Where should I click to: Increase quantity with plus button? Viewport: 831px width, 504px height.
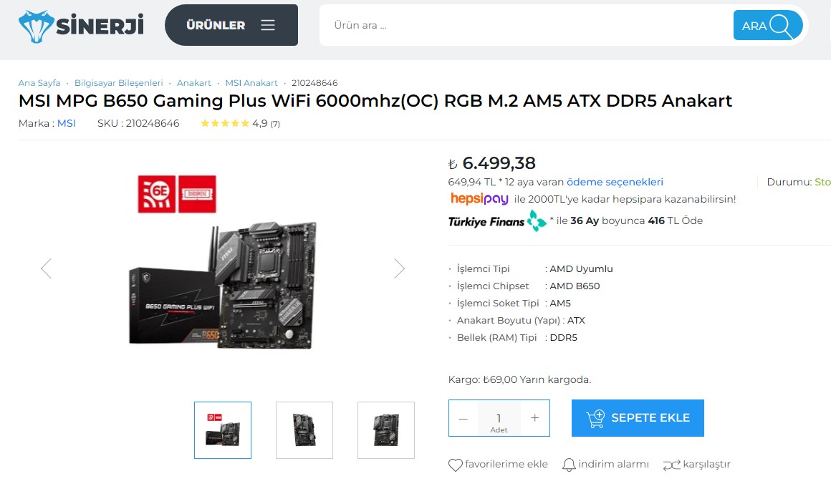(534, 418)
